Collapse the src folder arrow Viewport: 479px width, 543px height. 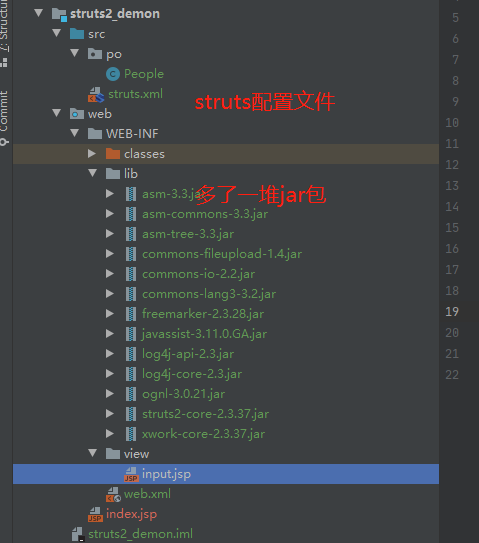tap(56, 33)
